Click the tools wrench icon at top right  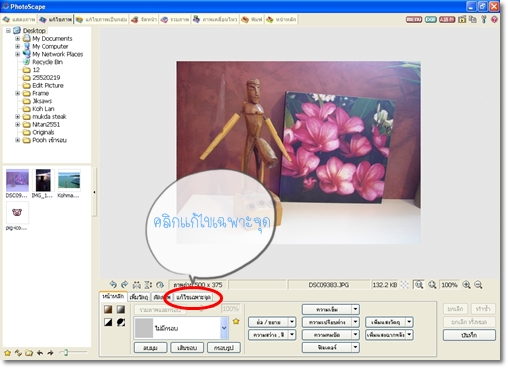point(484,19)
